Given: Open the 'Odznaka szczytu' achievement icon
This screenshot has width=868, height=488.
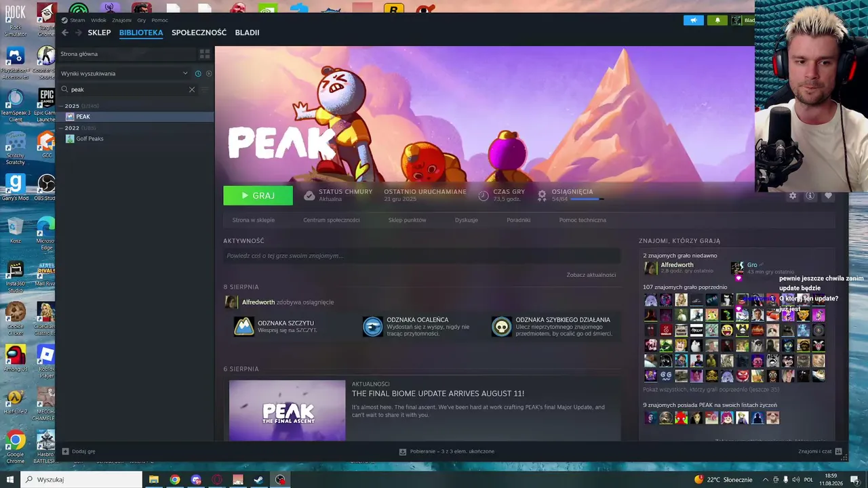Looking at the screenshot, I should [244, 326].
